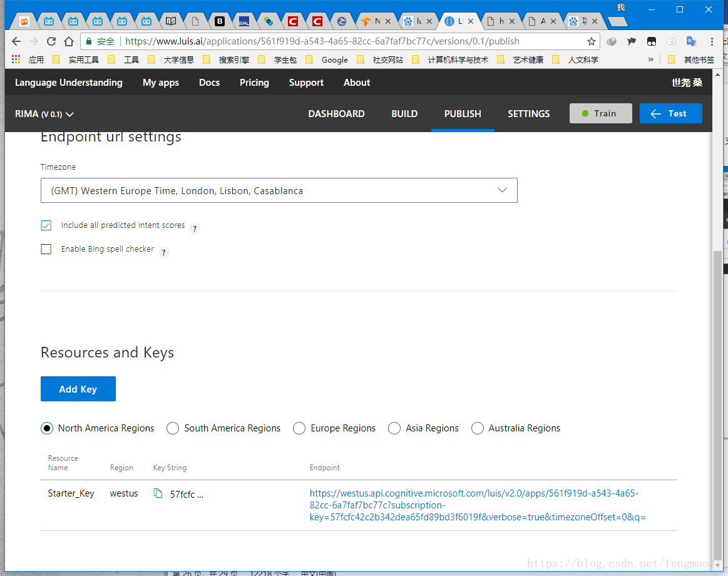Image resolution: width=728 pixels, height=576 pixels.
Task: Click the cloud extension icon in toolbar
Action: coord(672,41)
